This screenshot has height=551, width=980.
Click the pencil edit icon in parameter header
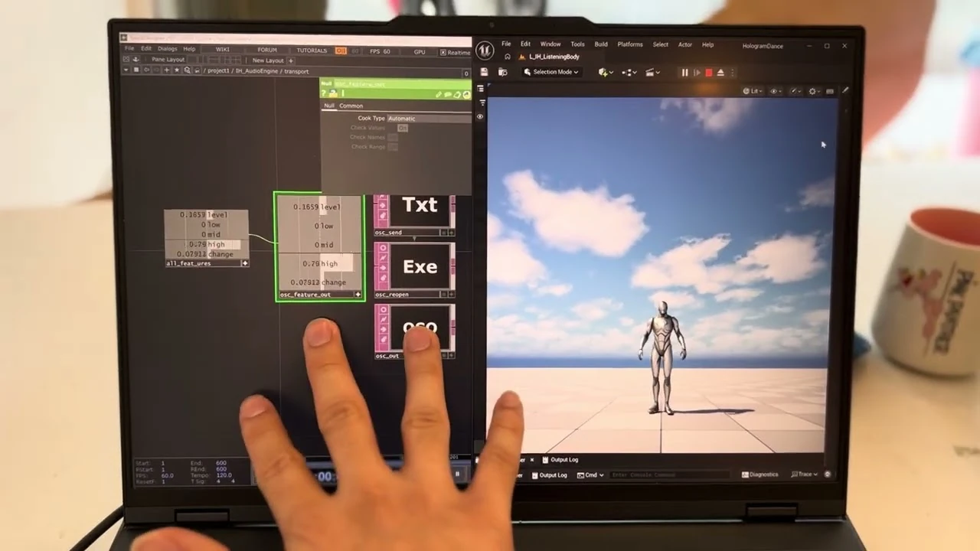(439, 95)
